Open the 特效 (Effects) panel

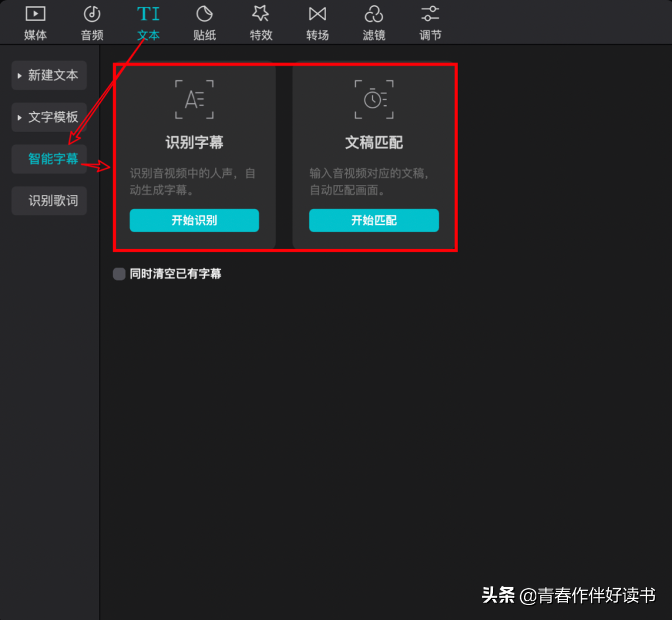[x=261, y=22]
